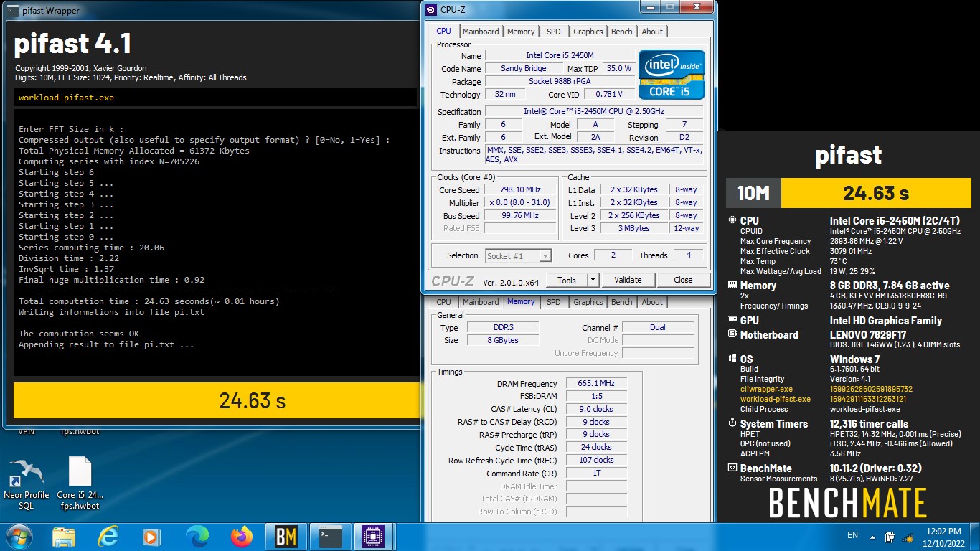Click the CPU-Z title bar icon
This screenshot has height=551, width=980.
430,9
